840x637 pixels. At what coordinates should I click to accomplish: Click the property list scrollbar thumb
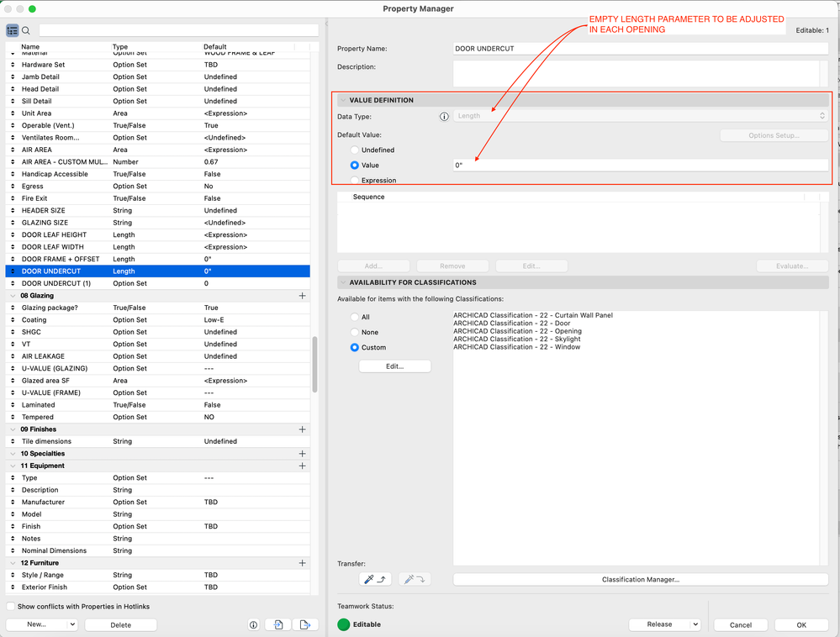pos(315,365)
